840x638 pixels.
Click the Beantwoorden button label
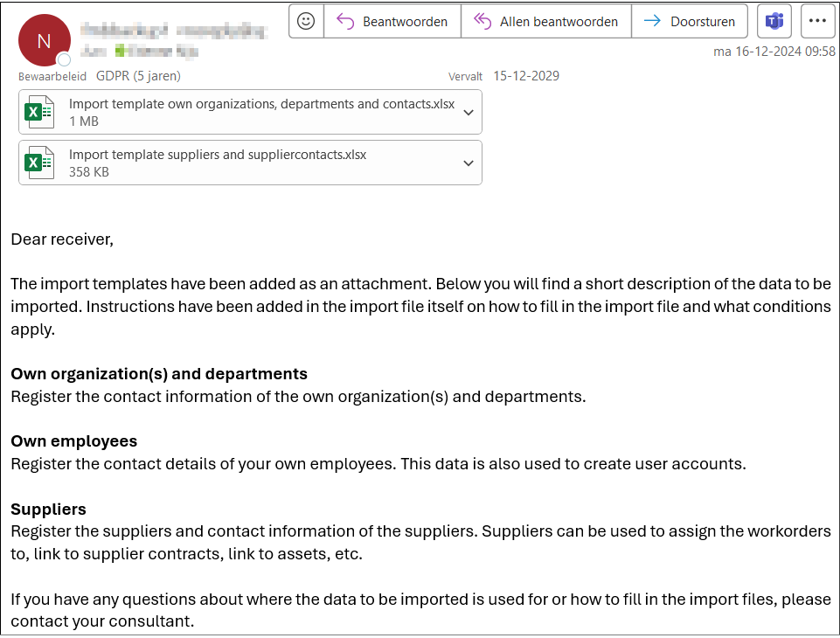coord(405,22)
